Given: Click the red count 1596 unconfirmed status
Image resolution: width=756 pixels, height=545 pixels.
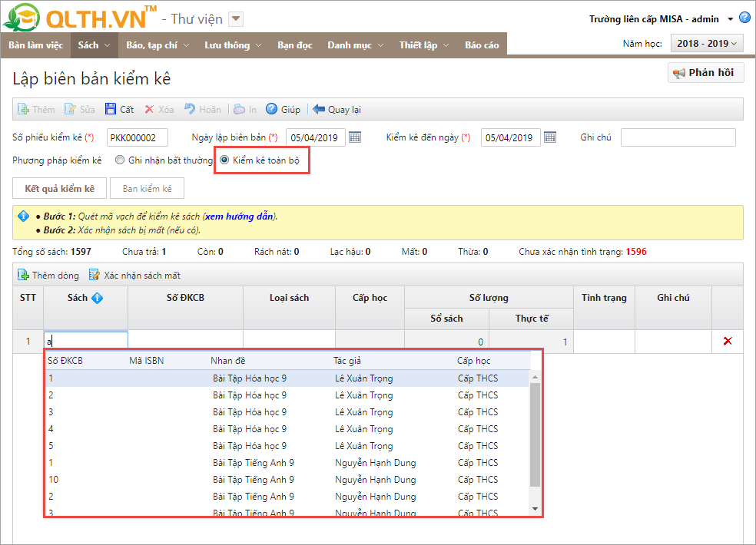Looking at the screenshot, I should (636, 252).
